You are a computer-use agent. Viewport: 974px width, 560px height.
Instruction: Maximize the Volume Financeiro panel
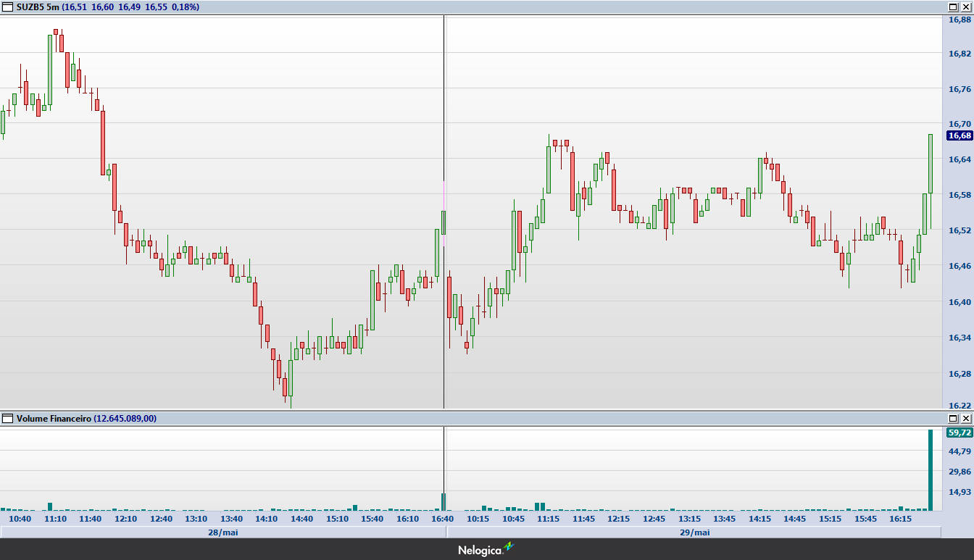pos(953,418)
